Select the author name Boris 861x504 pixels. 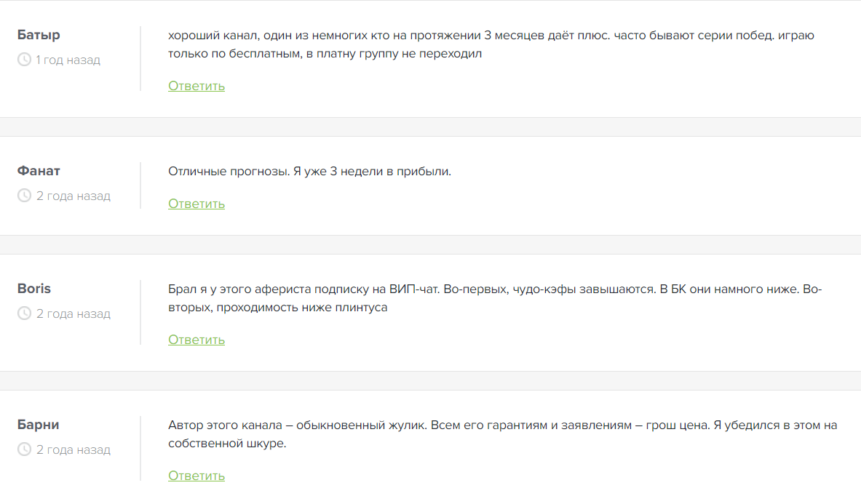34,289
